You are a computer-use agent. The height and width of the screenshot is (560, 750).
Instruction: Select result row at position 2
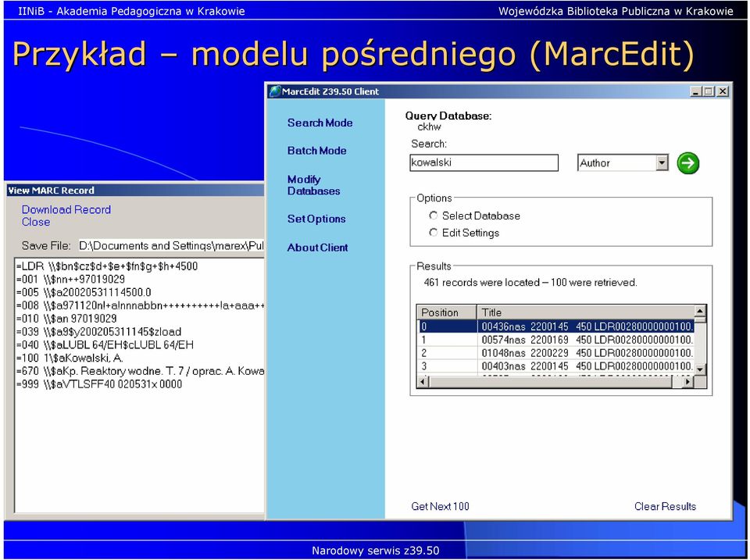pos(555,353)
